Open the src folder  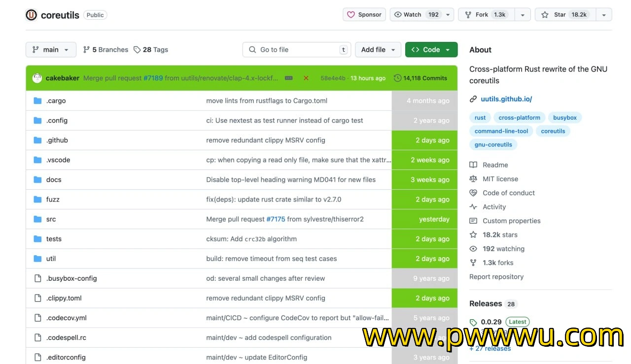pos(51,219)
